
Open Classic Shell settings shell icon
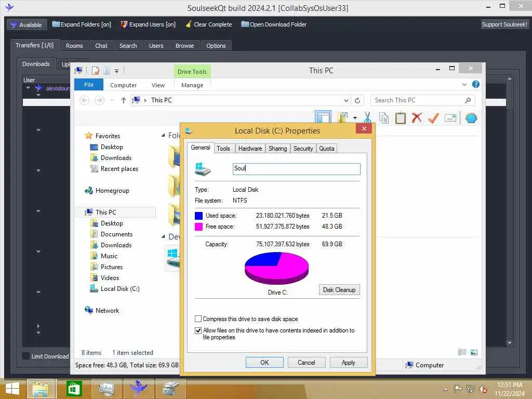[471, 118]
